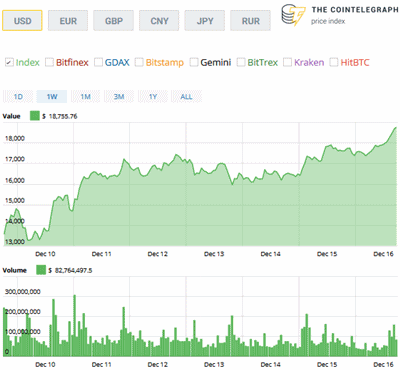The width and height of the screenshot is (400, 370).
Task: Click the price line peak at far right
Action: click(x=395, y=128)
